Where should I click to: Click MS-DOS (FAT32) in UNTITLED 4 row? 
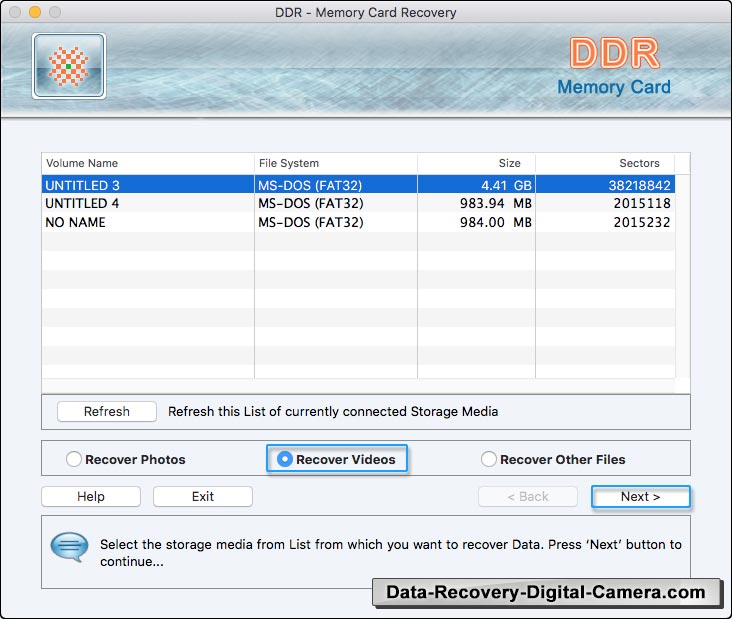[x=311, y=204]
